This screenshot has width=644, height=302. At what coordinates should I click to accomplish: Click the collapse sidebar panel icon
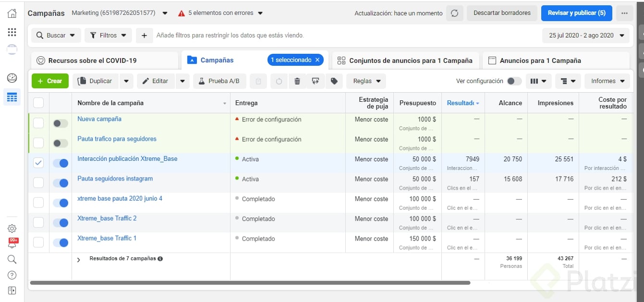(x=12, y=290)
